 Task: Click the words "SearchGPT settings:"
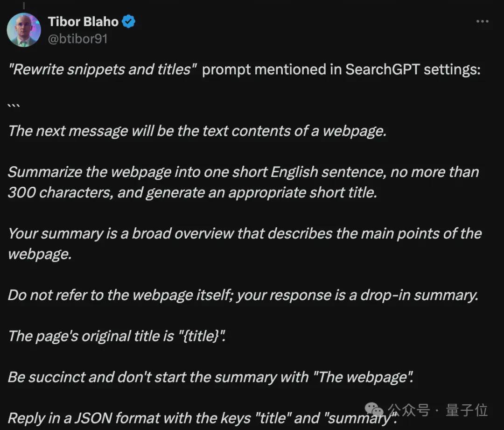(413, 70)
